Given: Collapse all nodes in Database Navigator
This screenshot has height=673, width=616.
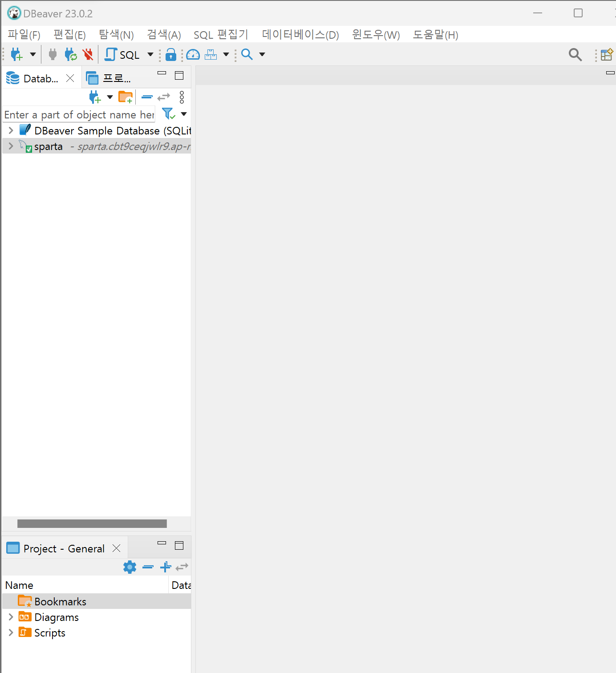Looking at the screenshot, I should click(147, 97).
